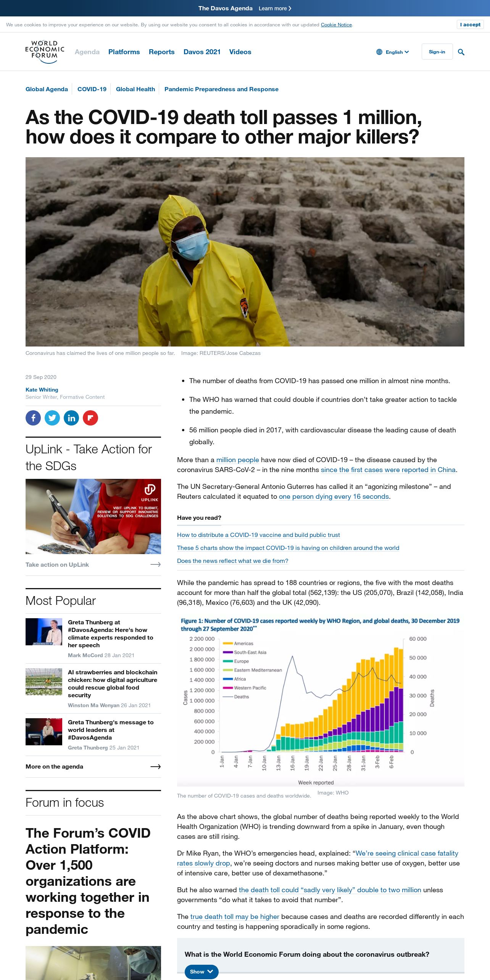Share article on Flipboard icon

coord(90,418)
